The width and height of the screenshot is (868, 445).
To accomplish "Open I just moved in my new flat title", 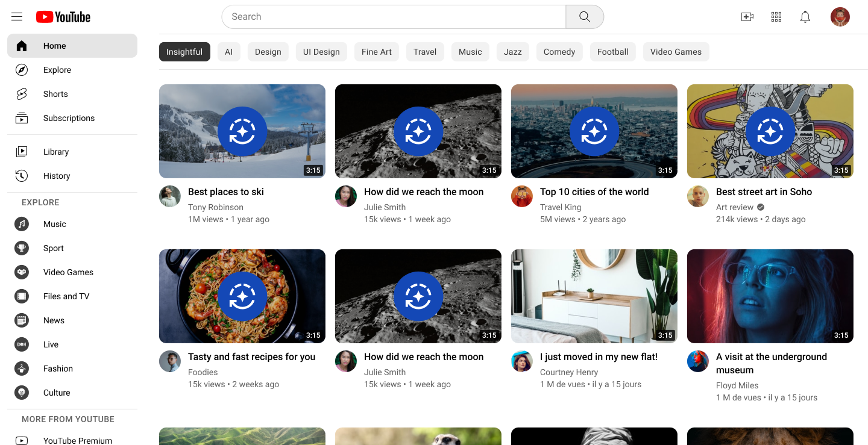I will [x=599, y=356].
